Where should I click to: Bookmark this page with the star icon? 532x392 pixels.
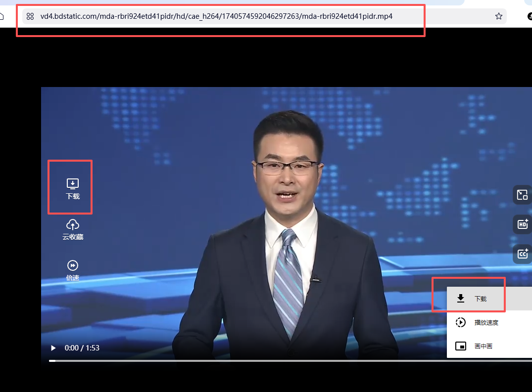pyautogui.click(x=498, y=16)
